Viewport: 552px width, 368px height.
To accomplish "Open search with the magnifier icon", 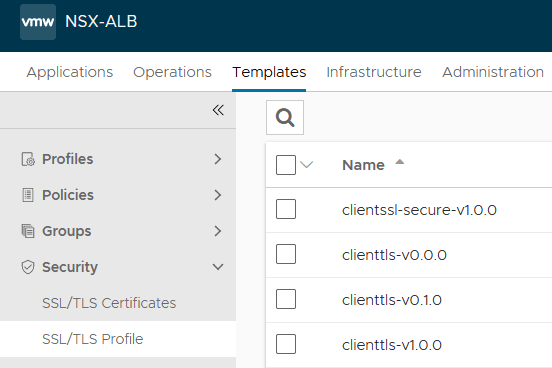I will point(285,118).
